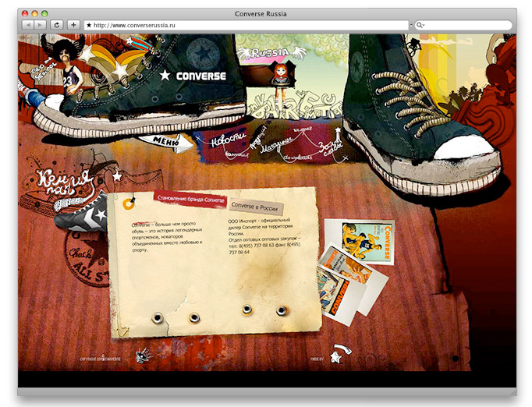532x407 pixels.
Task: Click the text "ООО Инспорт – официальный"
Action: pyautogui.click(x=259, y=221)
